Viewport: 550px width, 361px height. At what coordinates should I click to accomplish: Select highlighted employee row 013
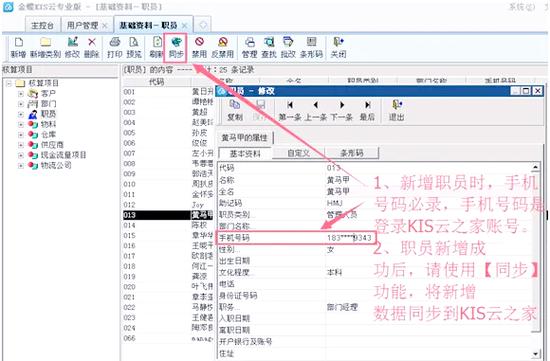click(x=168, y=215)
